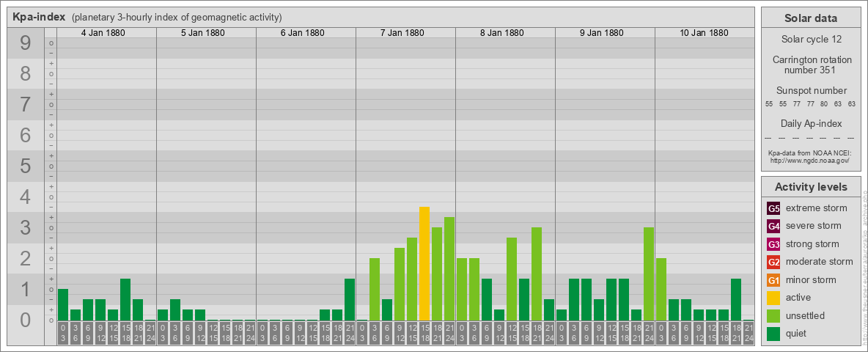868x352 pixels.
Task: Click the 'Solar data' panel heading
Action: [811, 18]
